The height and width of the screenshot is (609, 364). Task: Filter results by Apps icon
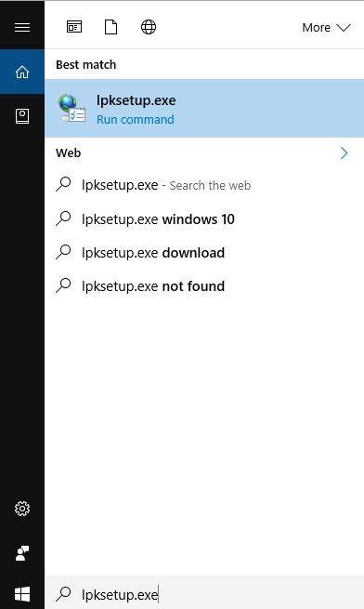pos(74,27)
